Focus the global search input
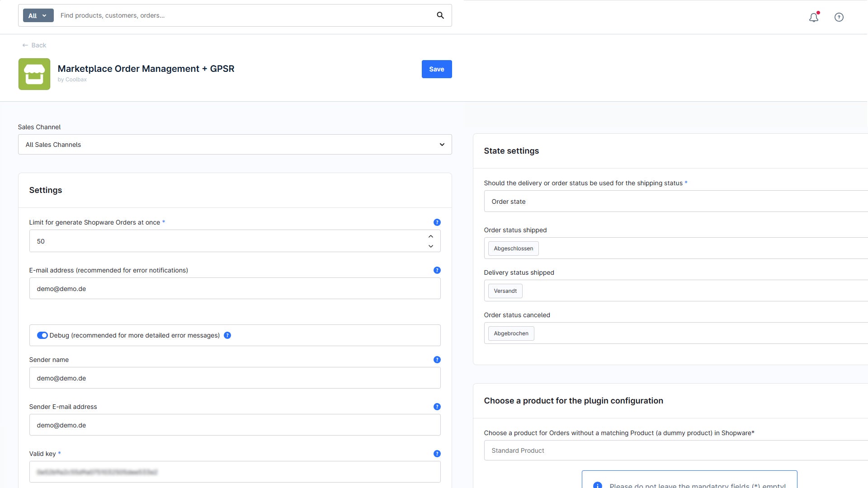Image resolution: width=868 pixels, height=488 pixels. click(x=244, y=15)
